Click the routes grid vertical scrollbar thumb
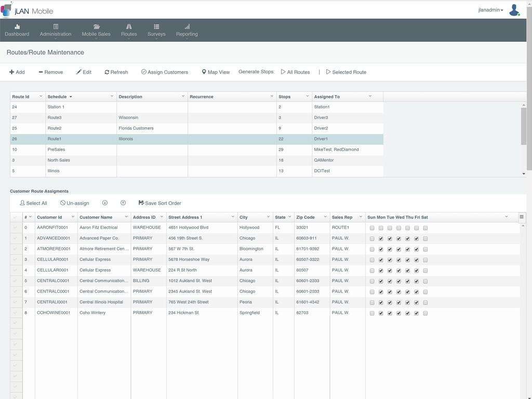Viewport: 532px width, 399px height. (x=524, y=126)
